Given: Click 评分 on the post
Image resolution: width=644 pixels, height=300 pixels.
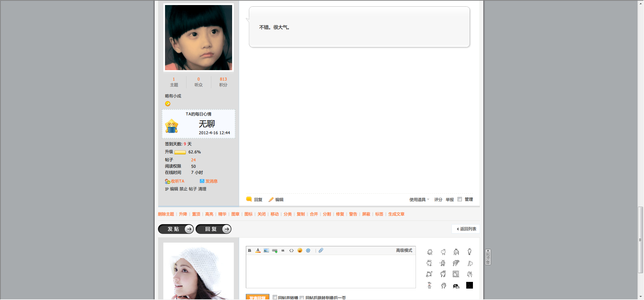Looking at the screenshot, I should pos(438,200).
